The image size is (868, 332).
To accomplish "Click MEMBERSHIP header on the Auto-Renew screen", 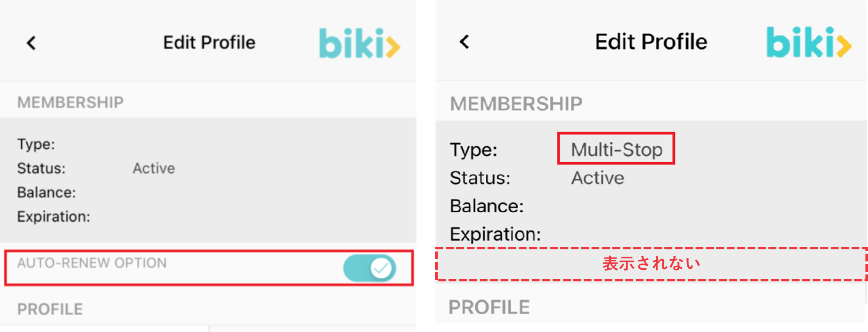I will click(x=70, y=103).
